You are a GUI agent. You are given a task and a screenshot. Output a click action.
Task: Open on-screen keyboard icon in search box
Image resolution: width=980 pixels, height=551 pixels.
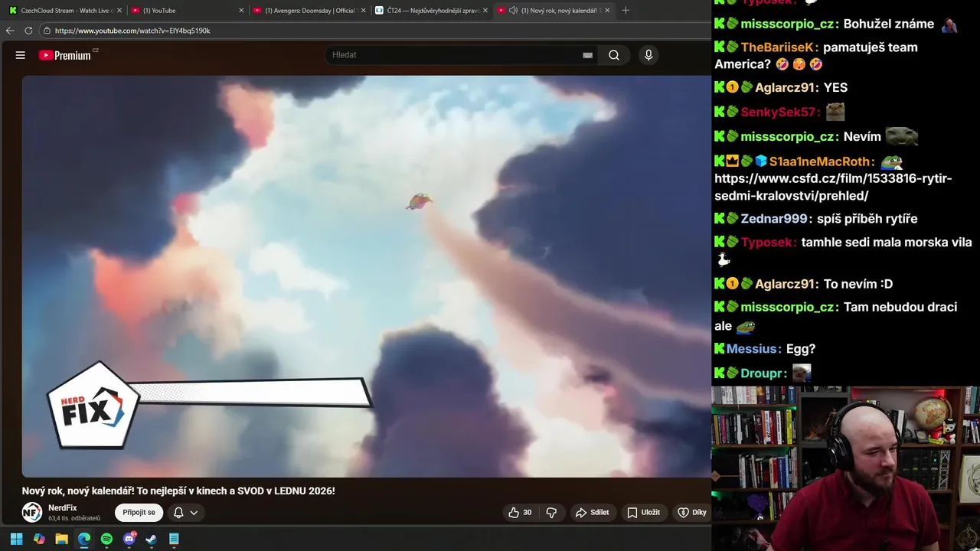point(587,55)
